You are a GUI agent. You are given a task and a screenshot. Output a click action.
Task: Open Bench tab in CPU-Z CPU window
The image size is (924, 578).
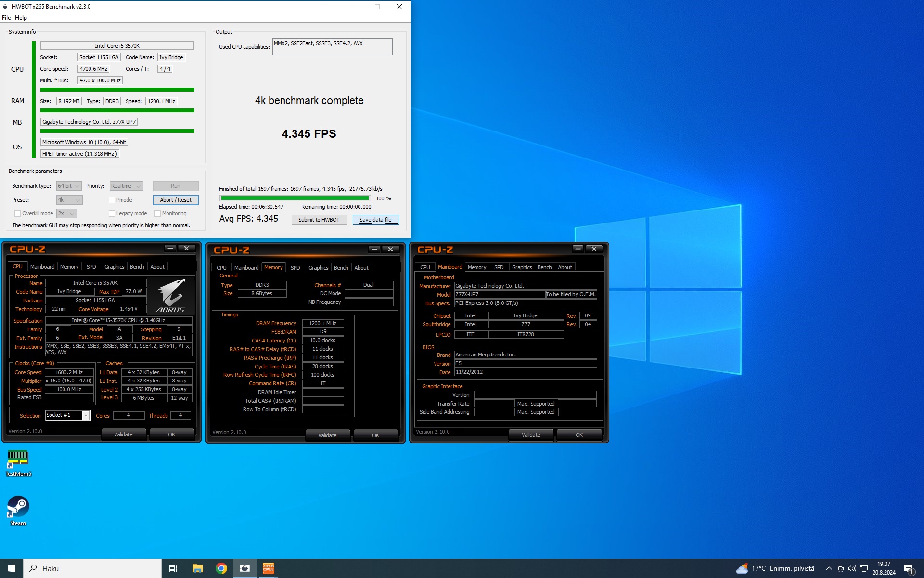(x=137, y=267)
